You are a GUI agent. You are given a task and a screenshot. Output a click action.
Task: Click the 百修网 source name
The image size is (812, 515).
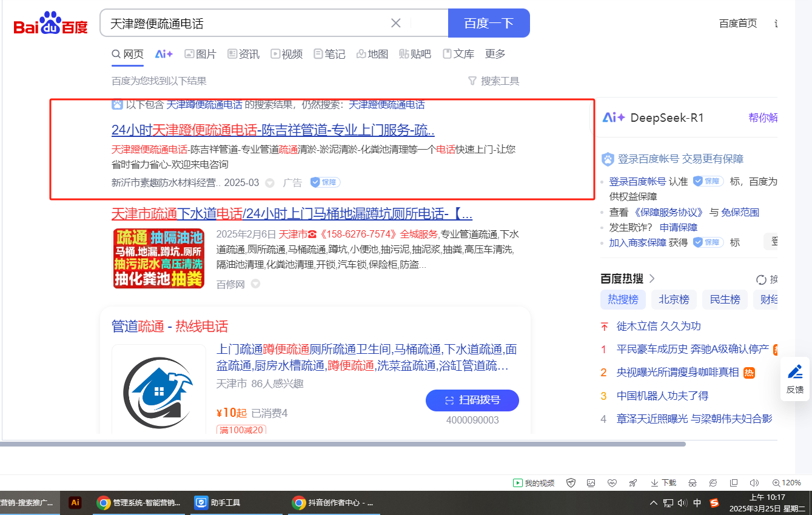(230, 284)
